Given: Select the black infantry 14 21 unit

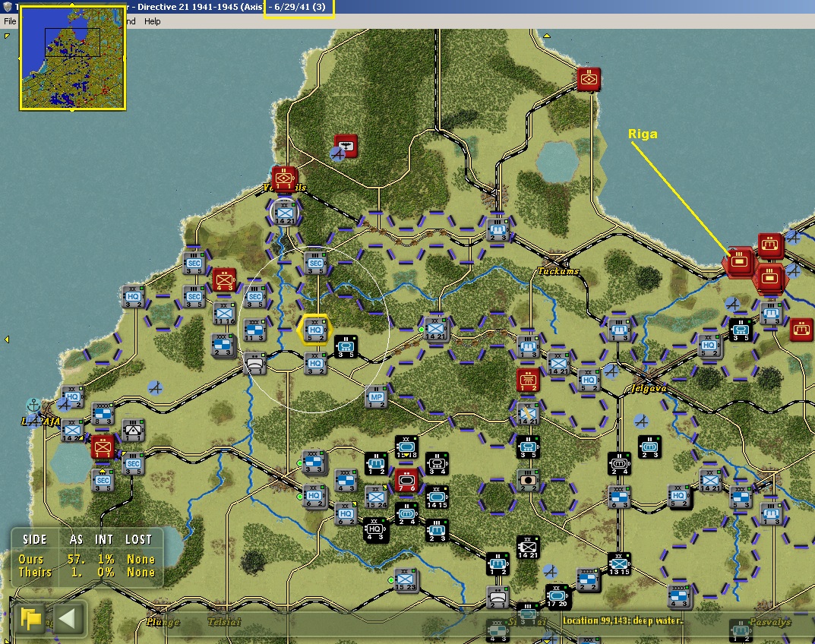Looking at the screenshot, I should 528,547.
